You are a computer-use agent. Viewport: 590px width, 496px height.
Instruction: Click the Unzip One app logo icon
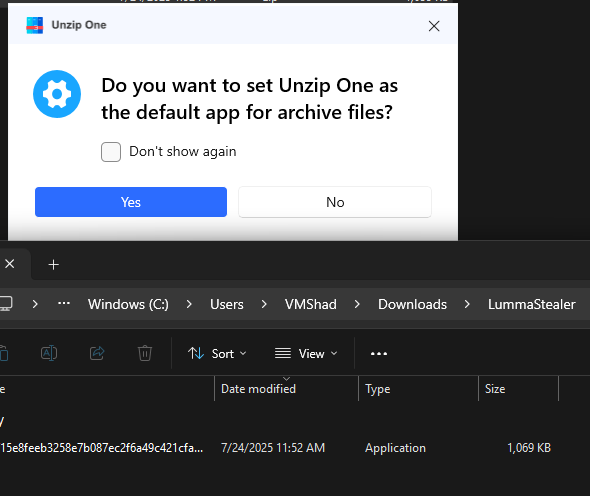[35, 25]
